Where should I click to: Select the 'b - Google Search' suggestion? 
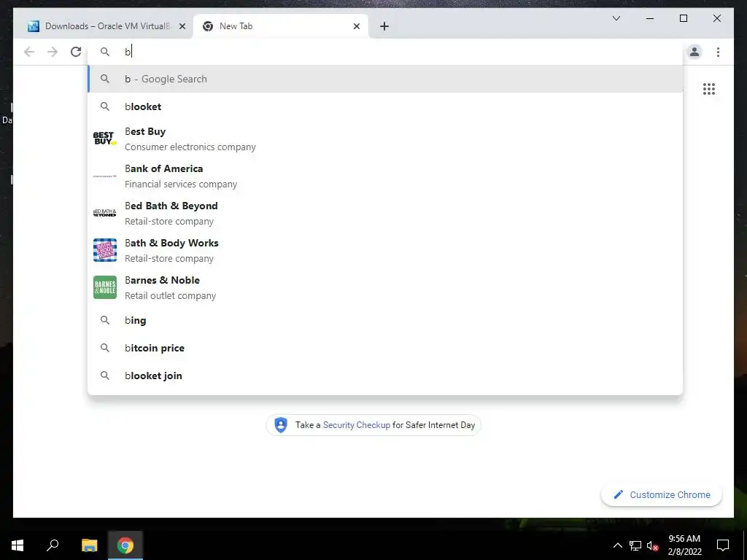pyautogui.click(x=385, y=79)
